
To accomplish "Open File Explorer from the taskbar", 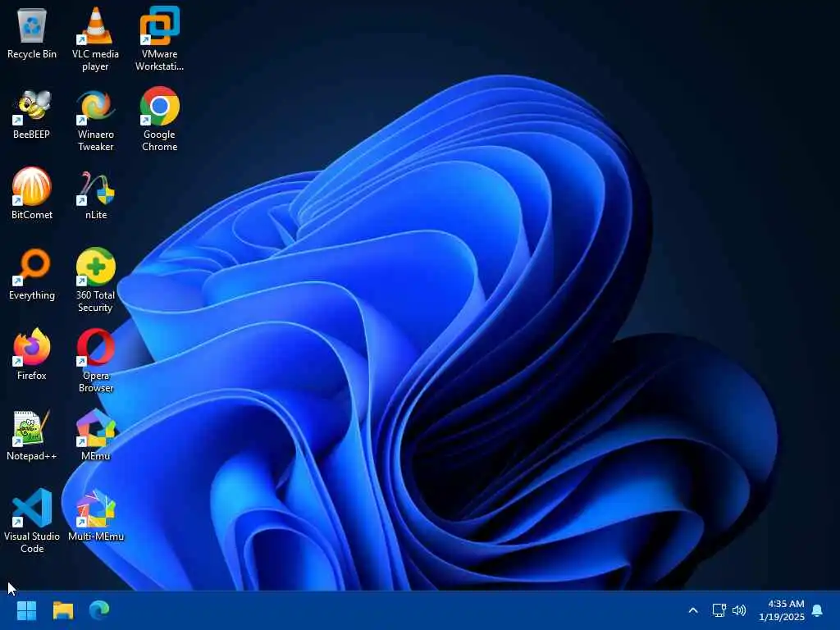I will click(62, 610).
